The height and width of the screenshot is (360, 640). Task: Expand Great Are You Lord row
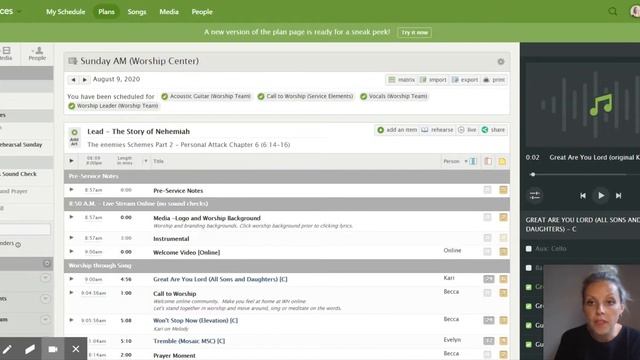(71, 279)
